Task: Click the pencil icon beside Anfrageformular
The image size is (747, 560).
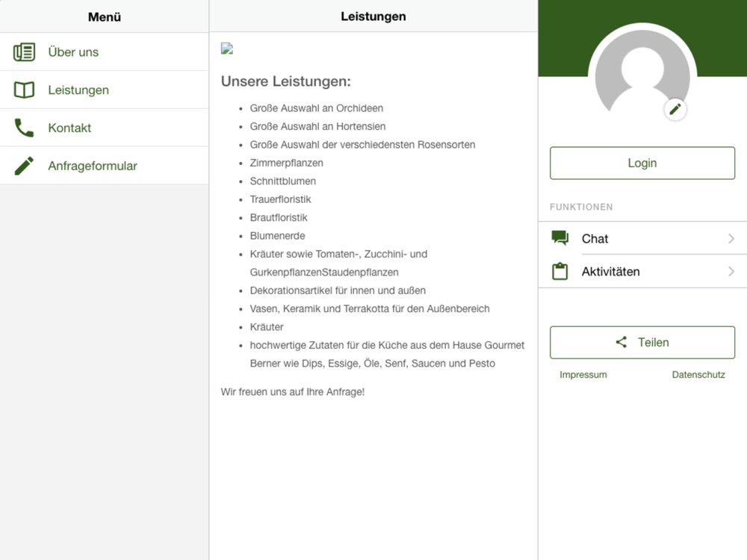Action: [x=24, y=166]
